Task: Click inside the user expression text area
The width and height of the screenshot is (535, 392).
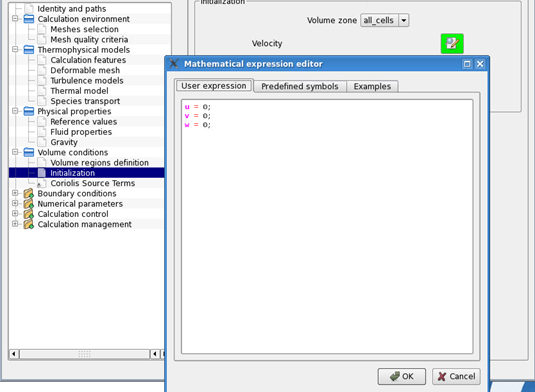Action: coord(327,227)
